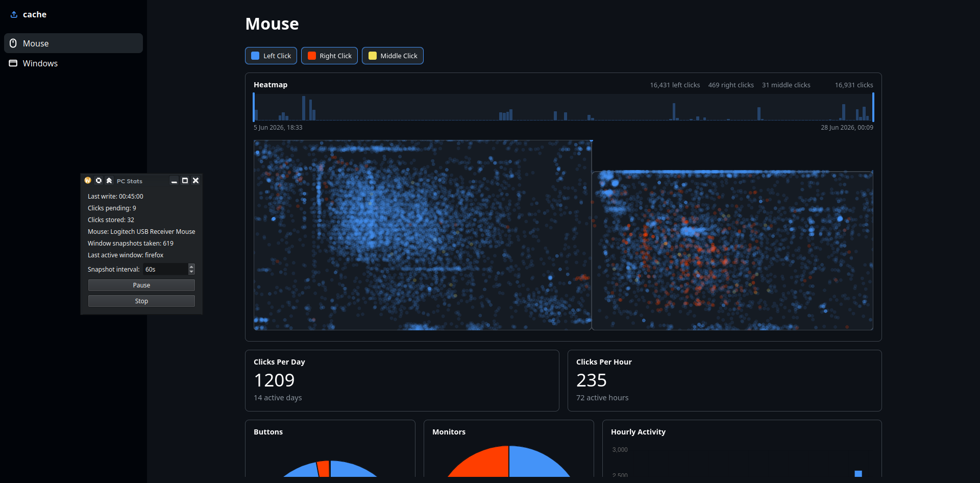980x483 pixels.
Task: Click the "5 Jun 2026, 18:33" start date
Action: (278, 128)
